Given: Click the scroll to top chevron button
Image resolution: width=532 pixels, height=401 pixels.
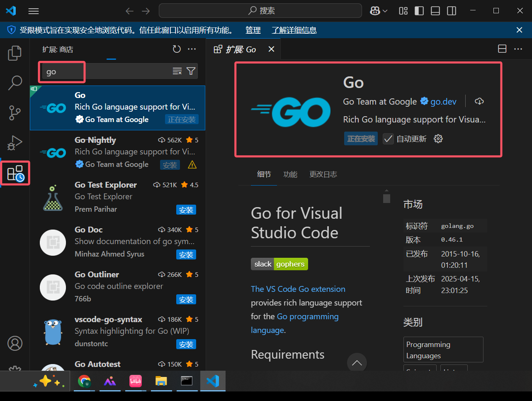Looking at the screenshot, I should (x=357, y=362).
